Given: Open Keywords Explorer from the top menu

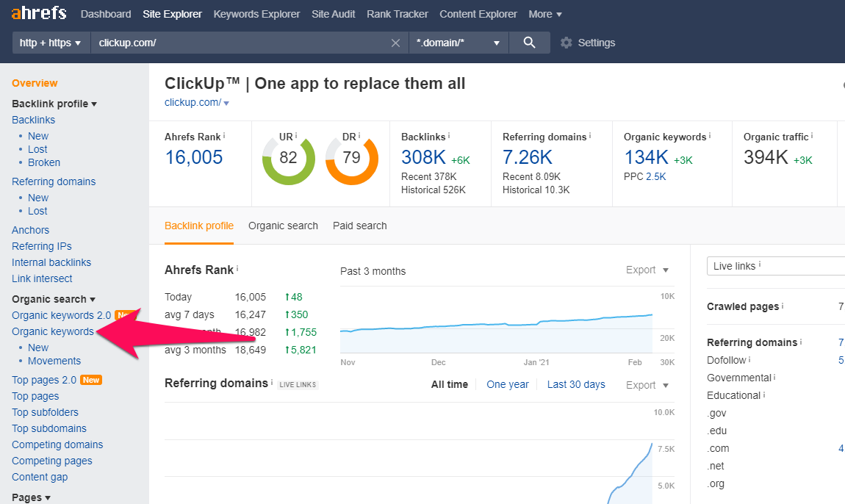Looking at the screenshot, I should [x=256, y=14].
